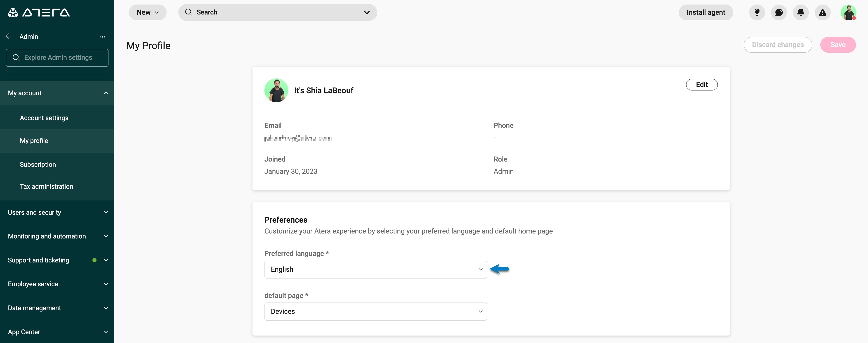
Task: Open the default page Devices dropdown
Action: tap(375, 312)
